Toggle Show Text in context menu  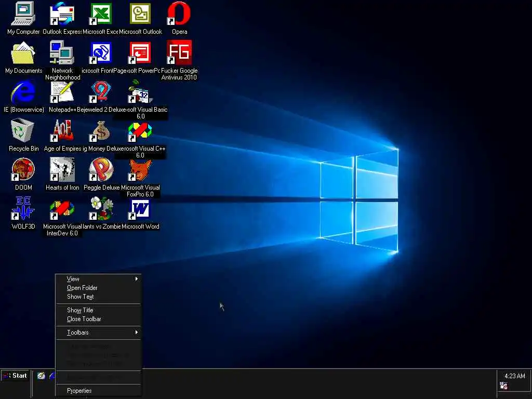[x=98, y=297]
